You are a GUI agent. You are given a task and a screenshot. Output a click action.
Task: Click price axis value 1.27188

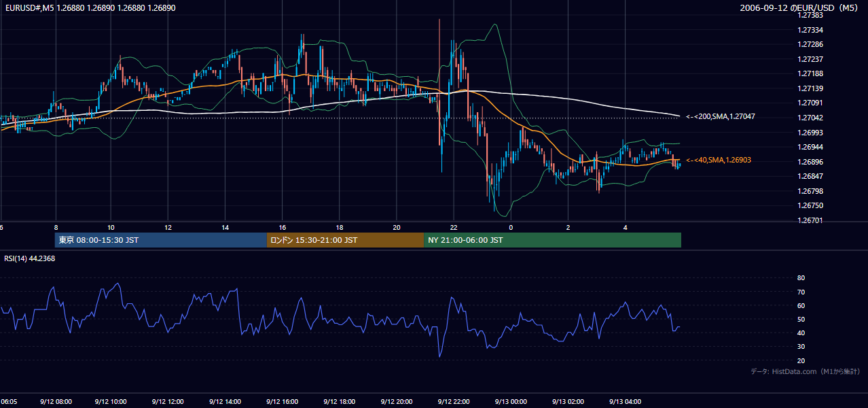click(x=810, y=73)
